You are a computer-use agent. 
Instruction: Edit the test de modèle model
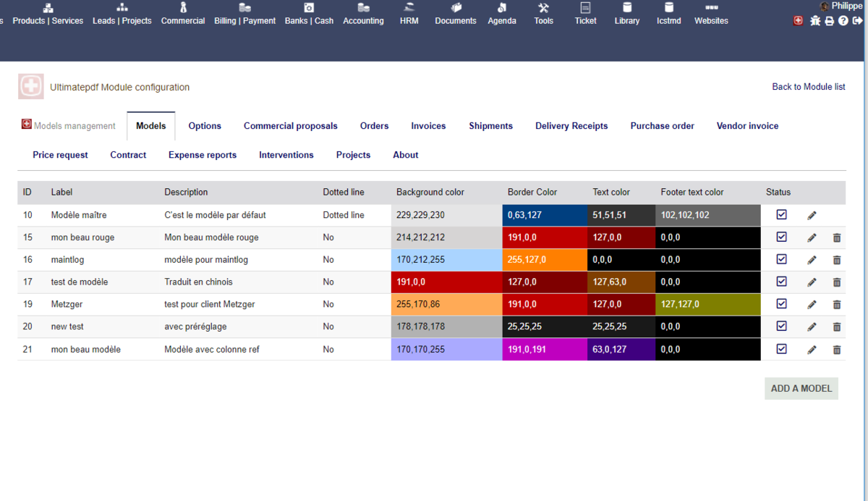point(812,282)
